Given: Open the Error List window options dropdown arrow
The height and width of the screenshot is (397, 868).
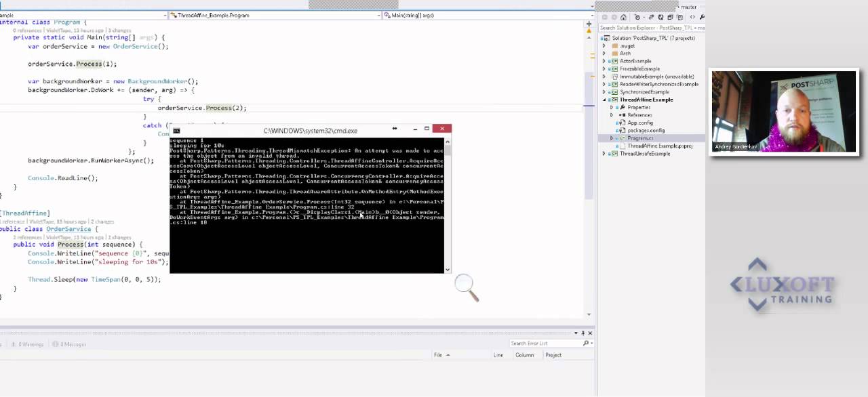Looking at the screenshot, I should (576, 333).
